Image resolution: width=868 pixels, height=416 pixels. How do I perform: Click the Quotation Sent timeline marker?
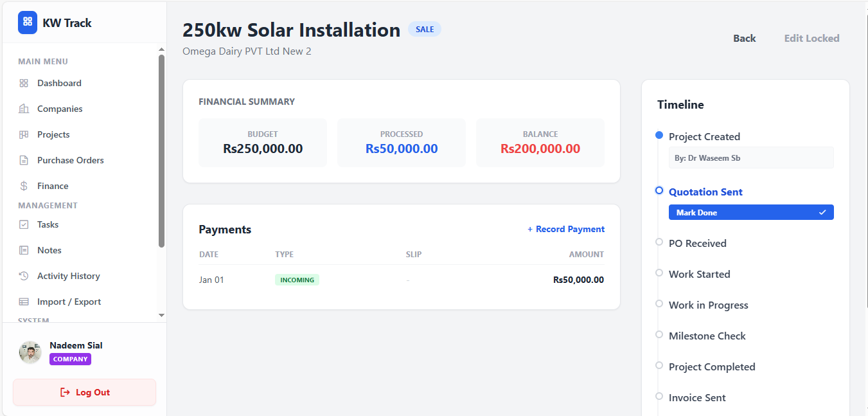click(659, 191)
